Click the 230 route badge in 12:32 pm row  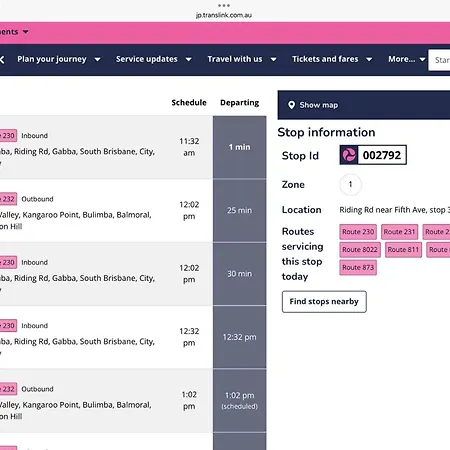click(x=8, y=326)
